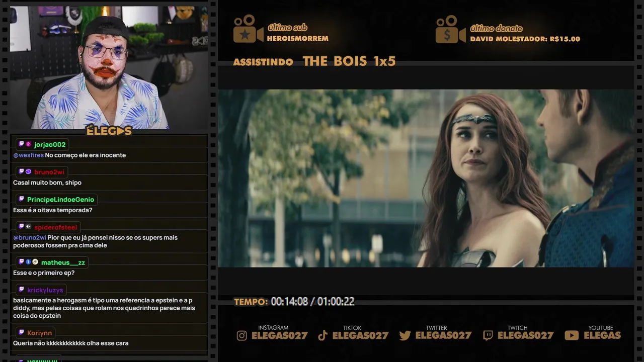Viewport: 644px width, 362px height.
Task: Click the title THE BOIS 1x5
Action: click(x=349, y=61)
